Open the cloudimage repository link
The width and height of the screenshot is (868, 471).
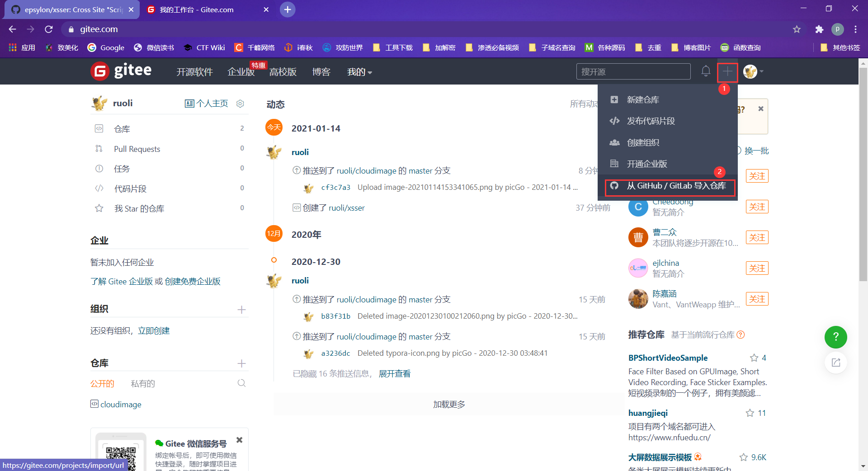pyautogui.click(x=121, y=405)
